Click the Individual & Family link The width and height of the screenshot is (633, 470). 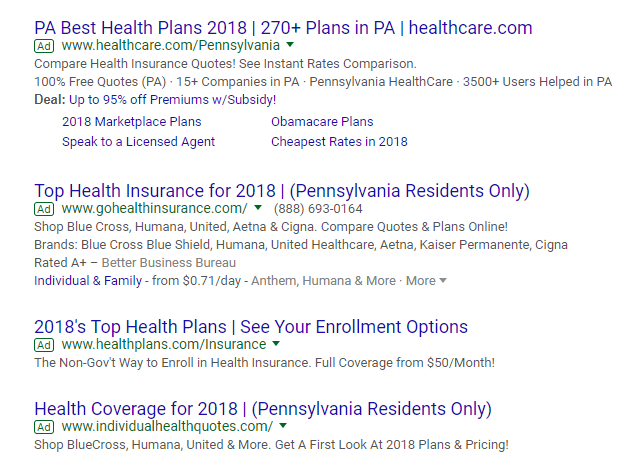[x=88, y=281]
